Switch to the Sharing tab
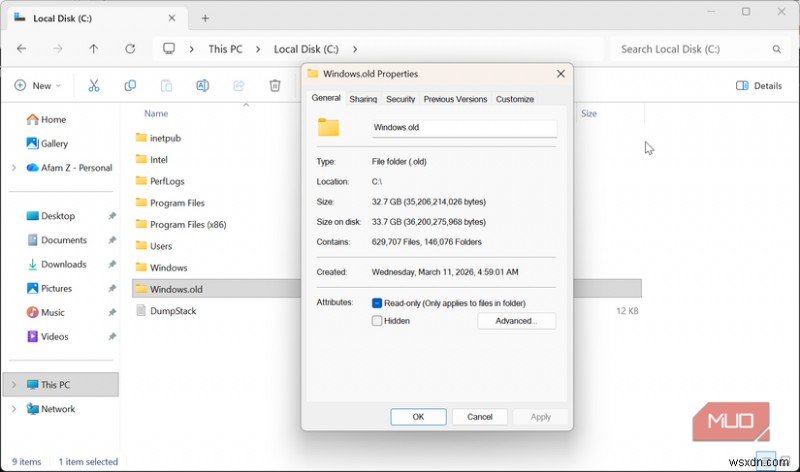 [363, 99]
